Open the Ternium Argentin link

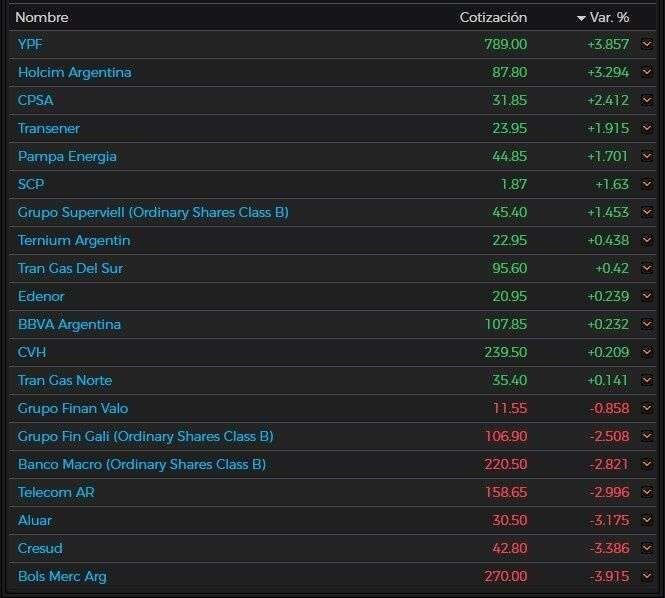[x=74, y=240]
